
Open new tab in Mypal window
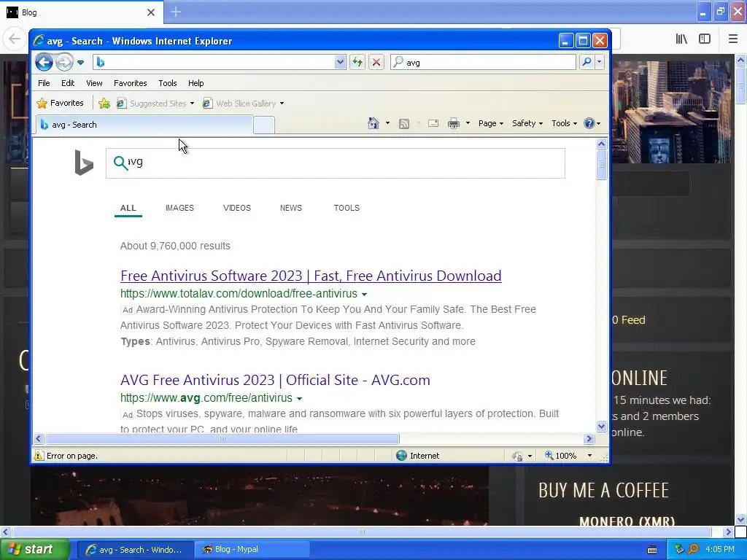point(176,12)
